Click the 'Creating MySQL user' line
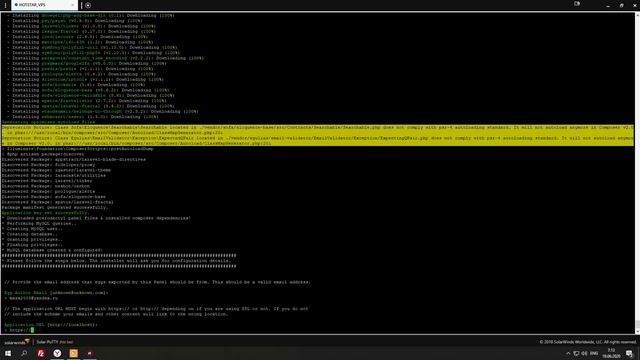This screenshot has height=360, width=640. 32,229
